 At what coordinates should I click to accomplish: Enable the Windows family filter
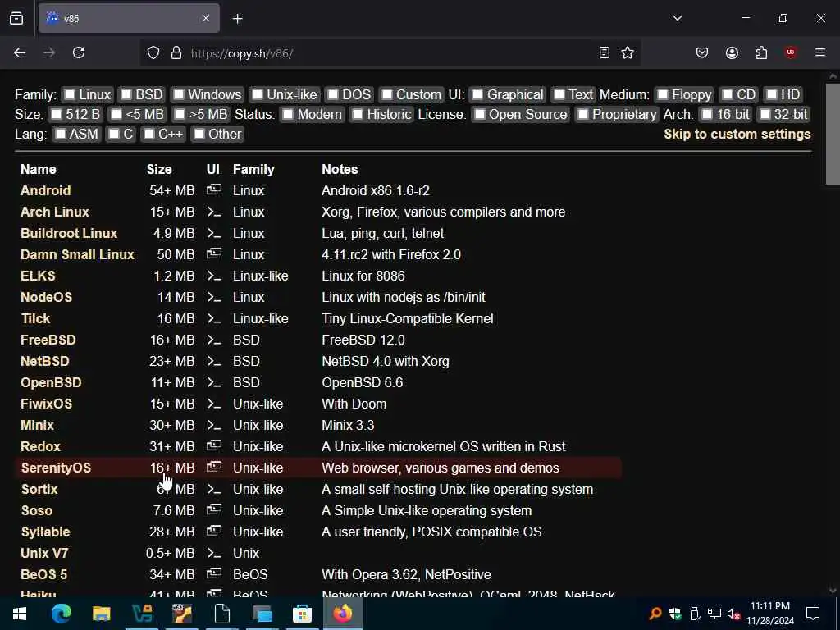point(179,95)
